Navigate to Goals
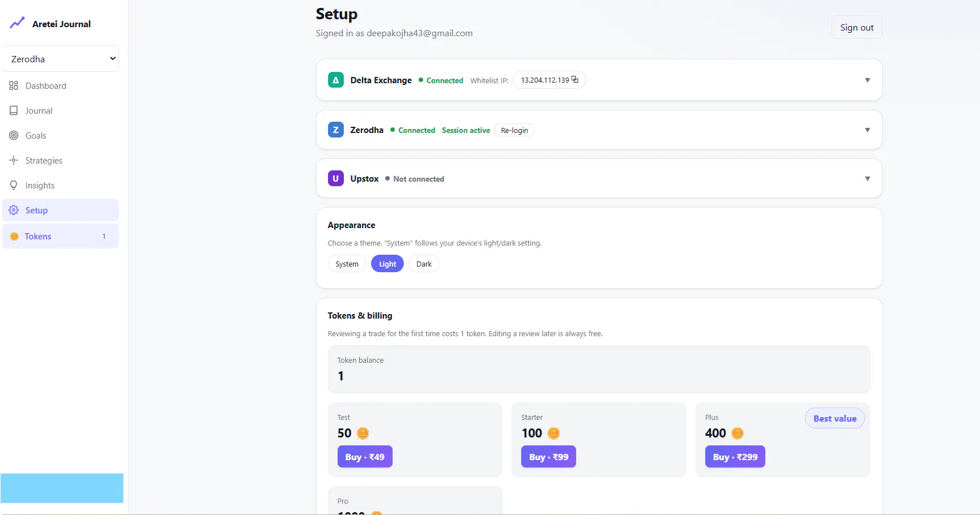The image size is (980, 515). pyautogui.click(x=61, y=136)
